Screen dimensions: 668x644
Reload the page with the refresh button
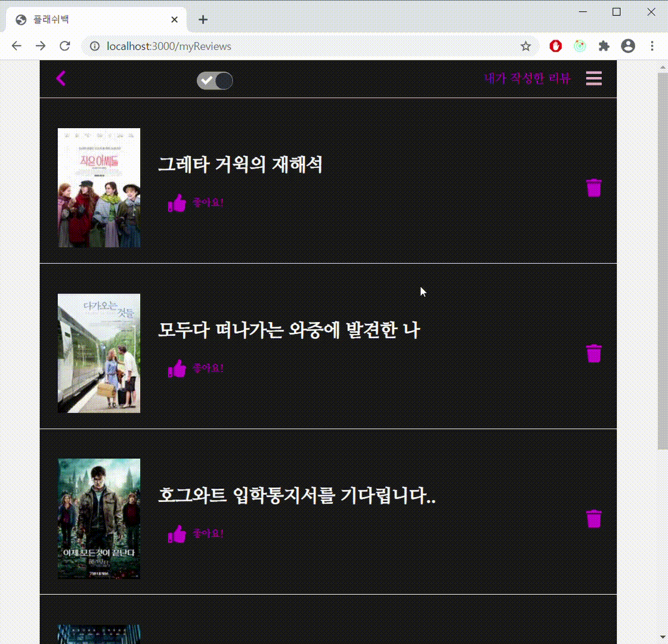[65, 46]
